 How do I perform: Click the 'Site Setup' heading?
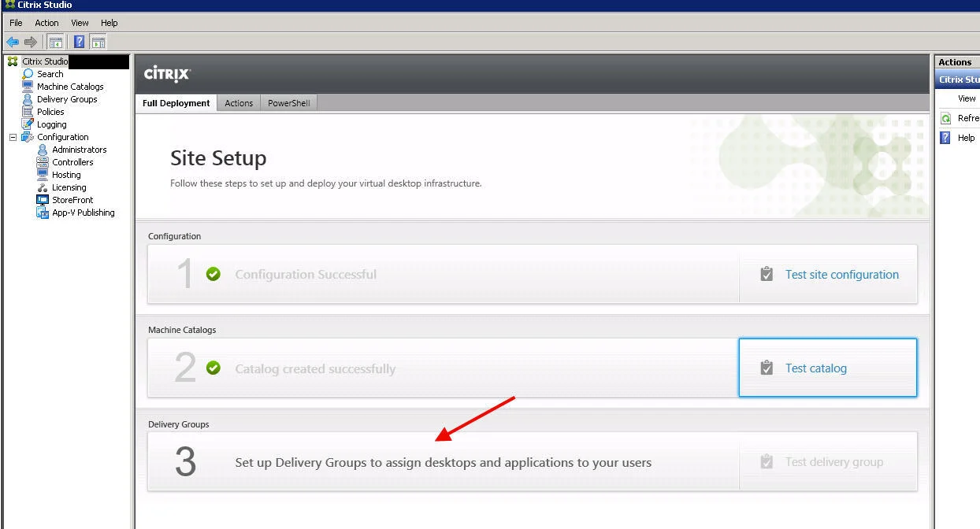pyautogui.click(x=218, y=158)
